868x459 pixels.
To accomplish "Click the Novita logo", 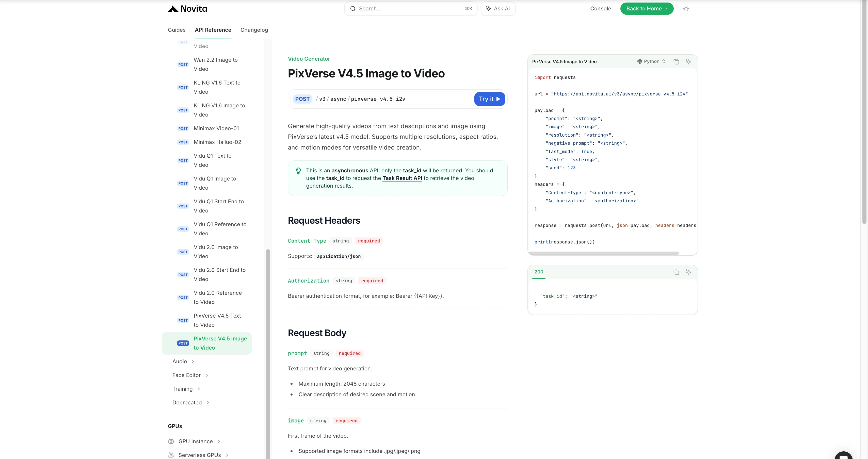I will tap(187, 9).
